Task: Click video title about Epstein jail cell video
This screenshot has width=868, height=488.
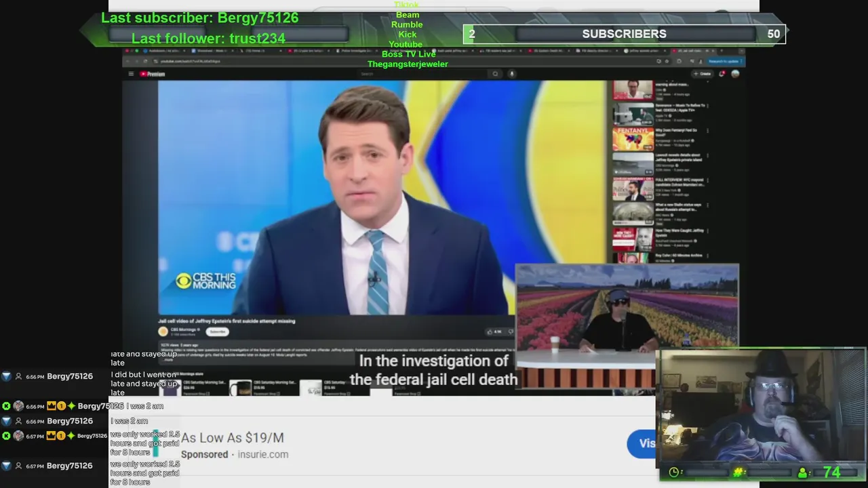Action: click(x=226, y=321)
